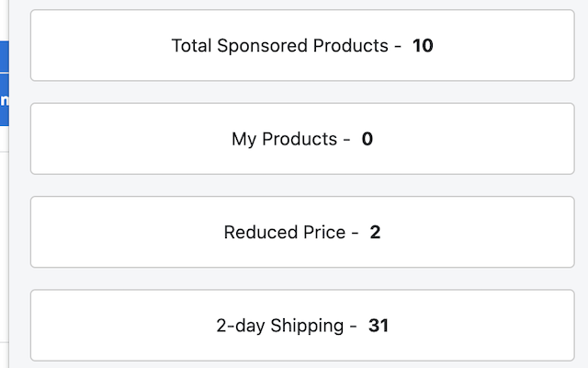Click the word "Total" in the first card
The image size is (588, 368).
click(191, 46)
